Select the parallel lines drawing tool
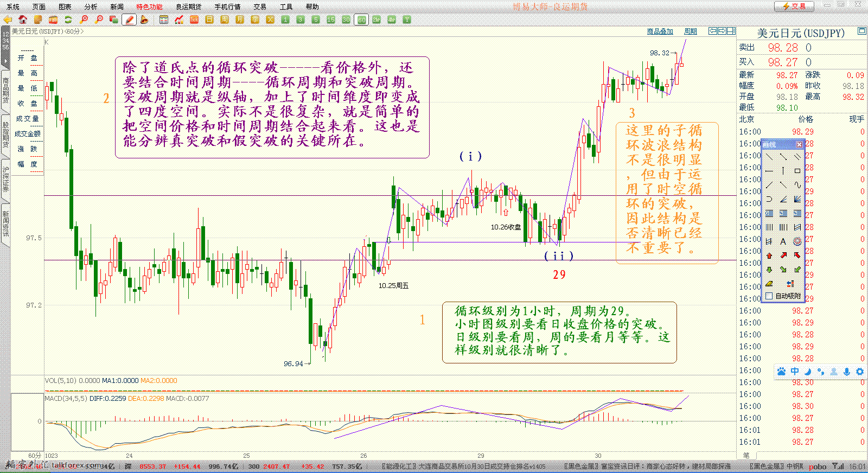Viewport: 868px width, 473px height. pyautogui.click(x=797, y=156)
